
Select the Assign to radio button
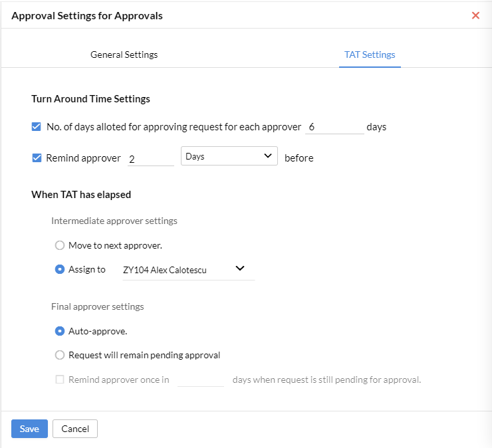point(60,269)
